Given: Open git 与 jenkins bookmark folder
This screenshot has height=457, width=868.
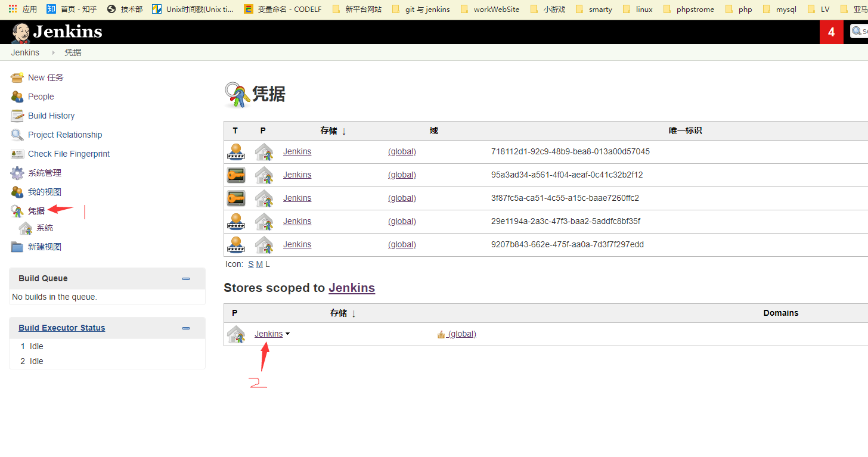Looking at the screenshot, I should [x=421, y=9].
